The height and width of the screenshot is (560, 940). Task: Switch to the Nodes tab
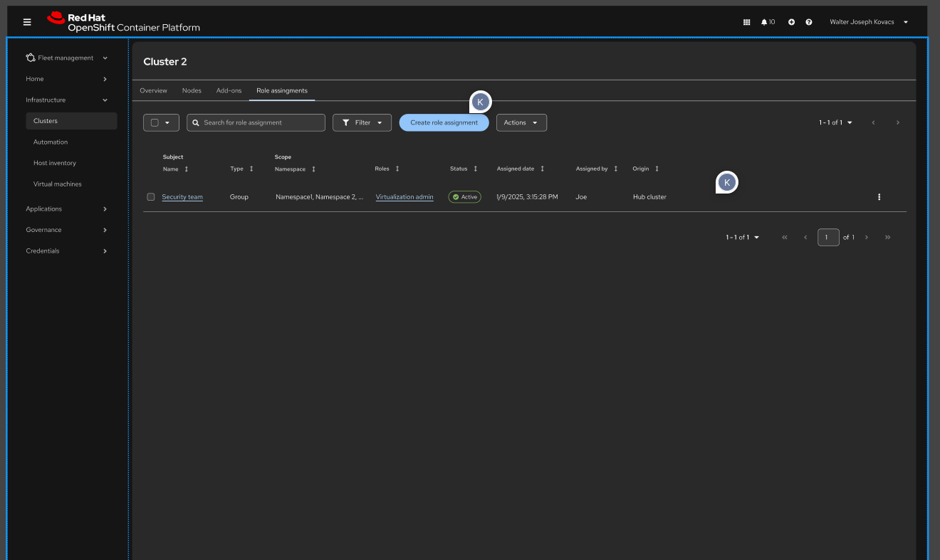click(192, 91)
